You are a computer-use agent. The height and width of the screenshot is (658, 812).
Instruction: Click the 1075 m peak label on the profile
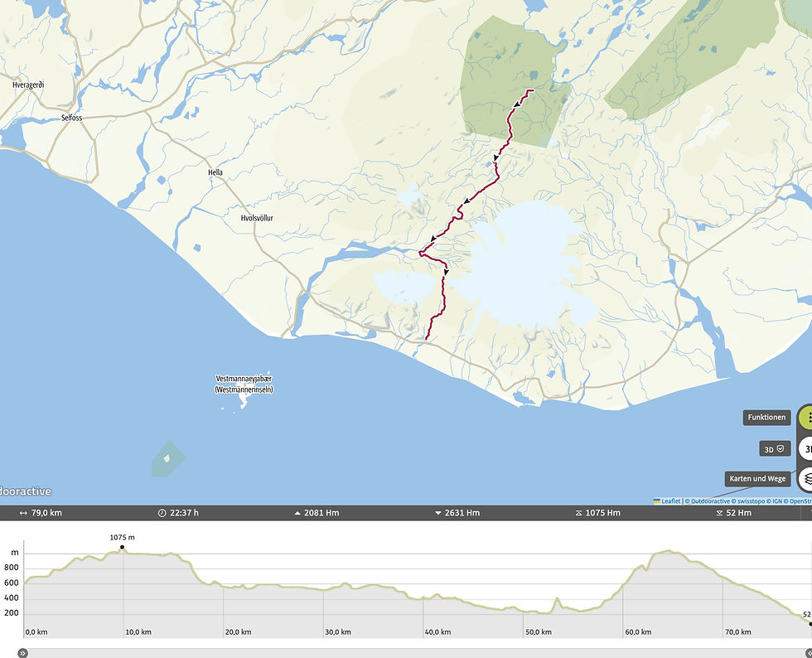click(x=123, y=537)
